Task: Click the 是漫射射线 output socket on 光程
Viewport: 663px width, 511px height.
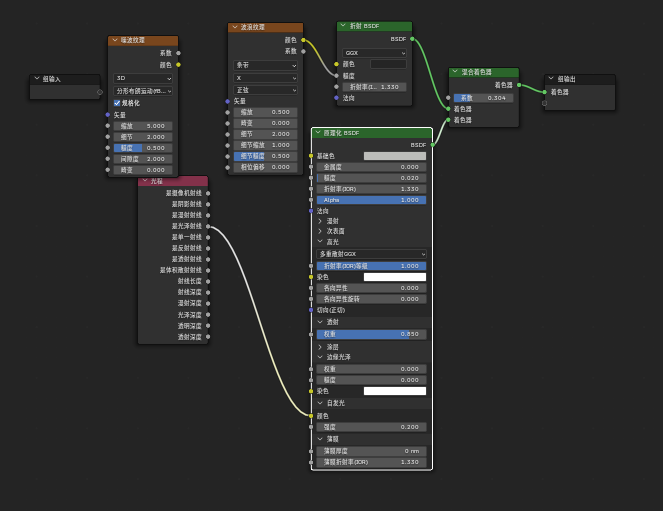Action: pos(208,215)
